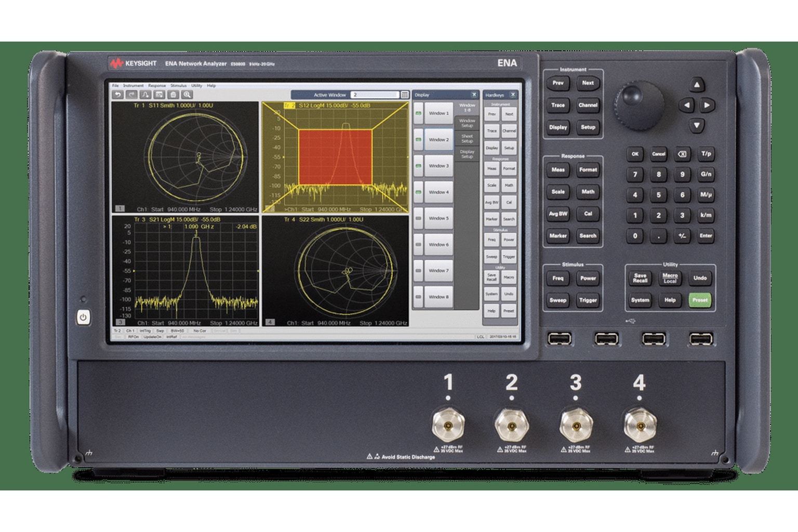
Task: Click the No Cor status bar entry
Action: coord(200,331)
